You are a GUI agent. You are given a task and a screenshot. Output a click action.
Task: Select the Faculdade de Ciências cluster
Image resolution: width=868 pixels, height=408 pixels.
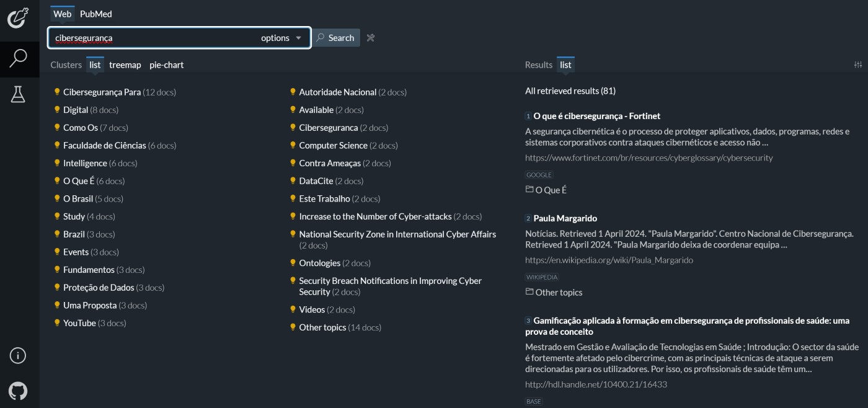pos(104,145)
